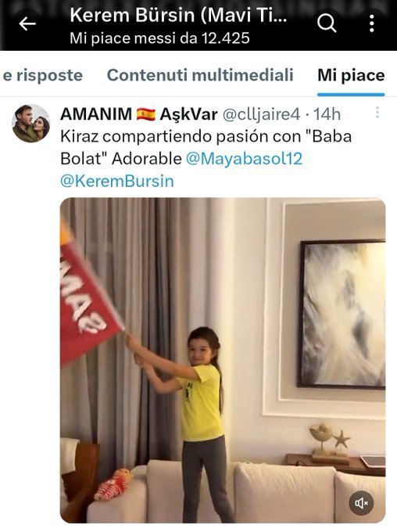Tap the red flag in the video

click(x=90, y=302)
